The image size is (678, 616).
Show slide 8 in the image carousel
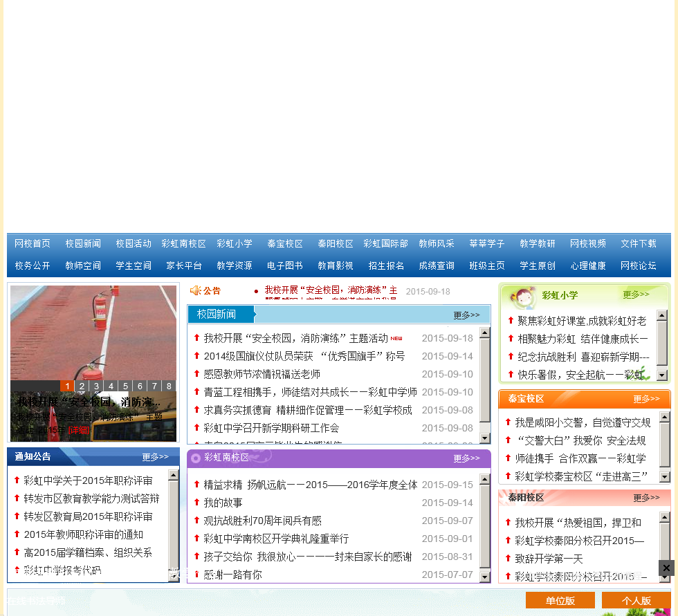[x=169, y=386]
